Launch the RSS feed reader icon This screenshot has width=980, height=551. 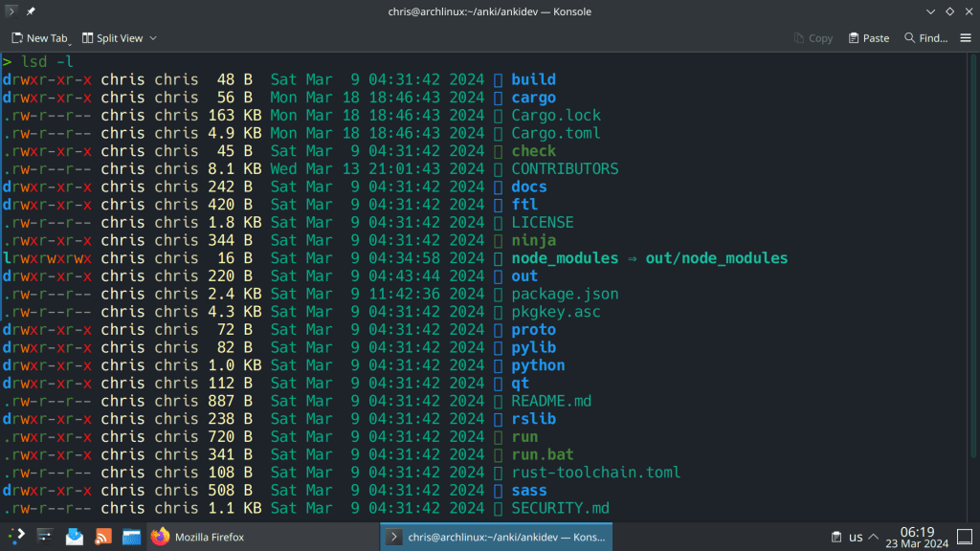[x=103, y=537]
